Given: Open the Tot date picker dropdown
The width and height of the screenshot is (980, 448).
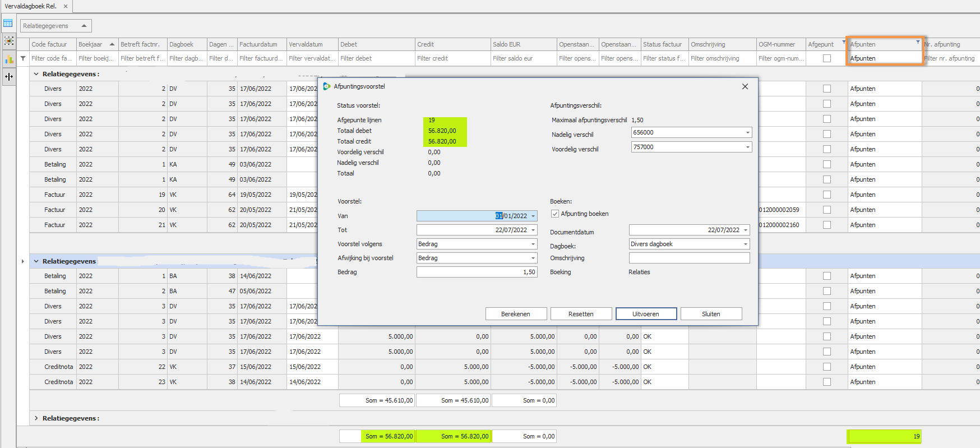Looking at the screenshot, I should (533, 230).
